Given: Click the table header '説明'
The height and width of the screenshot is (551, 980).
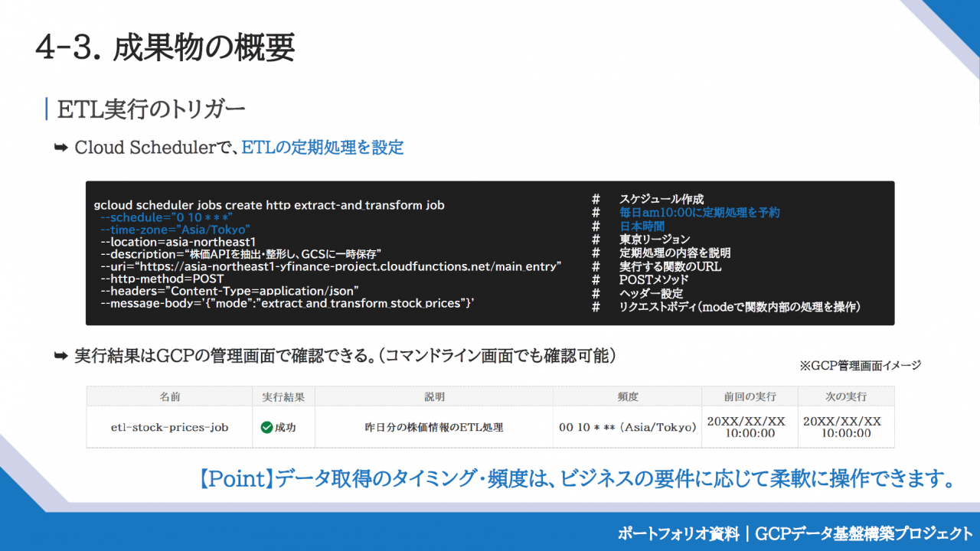Looking at the screenshot, I should (434, 396).
